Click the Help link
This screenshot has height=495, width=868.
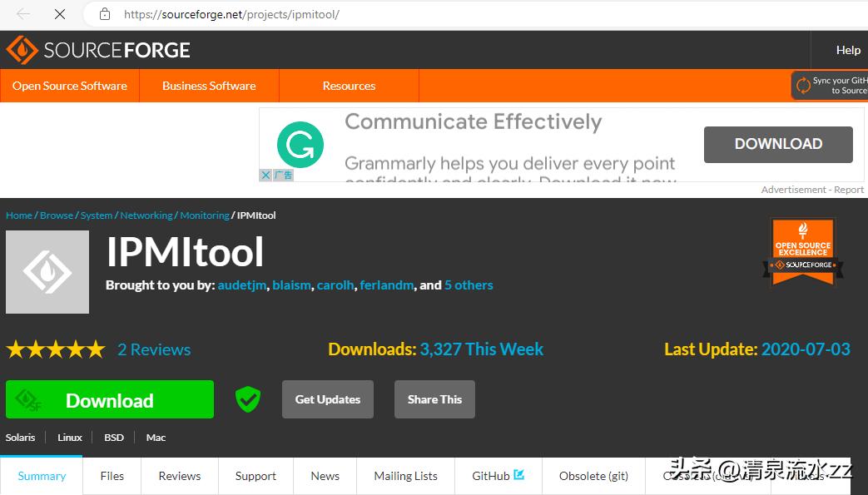point(848,51)
